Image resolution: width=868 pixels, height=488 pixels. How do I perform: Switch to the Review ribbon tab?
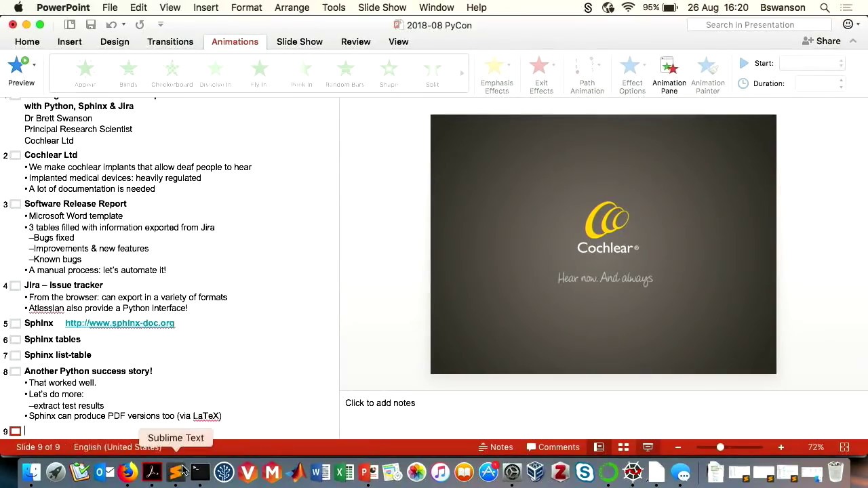(355, 41)
